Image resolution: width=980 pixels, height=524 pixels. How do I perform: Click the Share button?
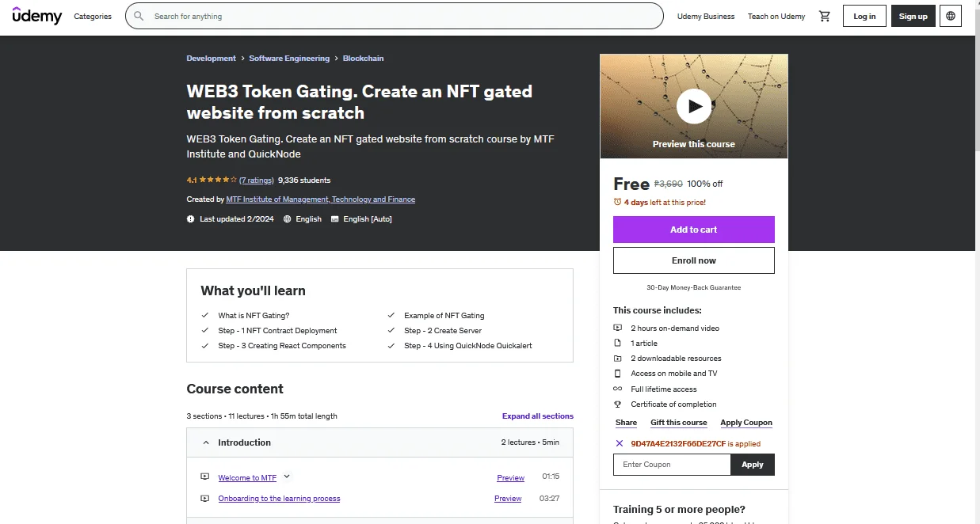pyautogui.click(x=626, y=423)
